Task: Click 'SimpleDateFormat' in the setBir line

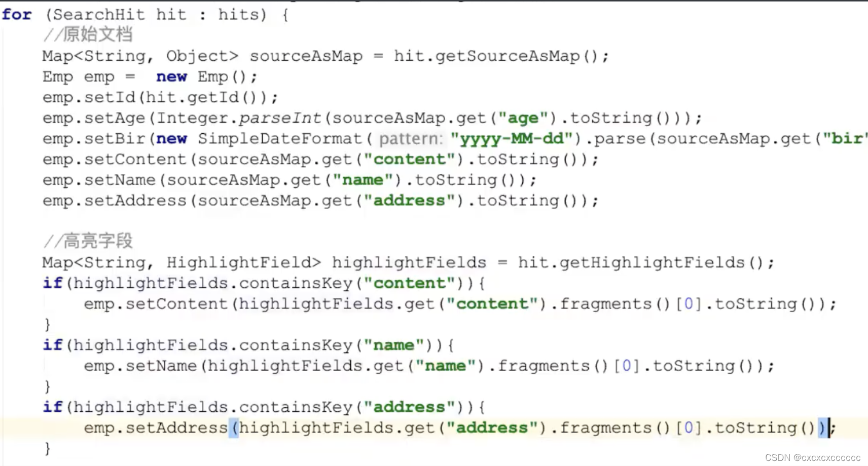Action: tap(280, 139)
